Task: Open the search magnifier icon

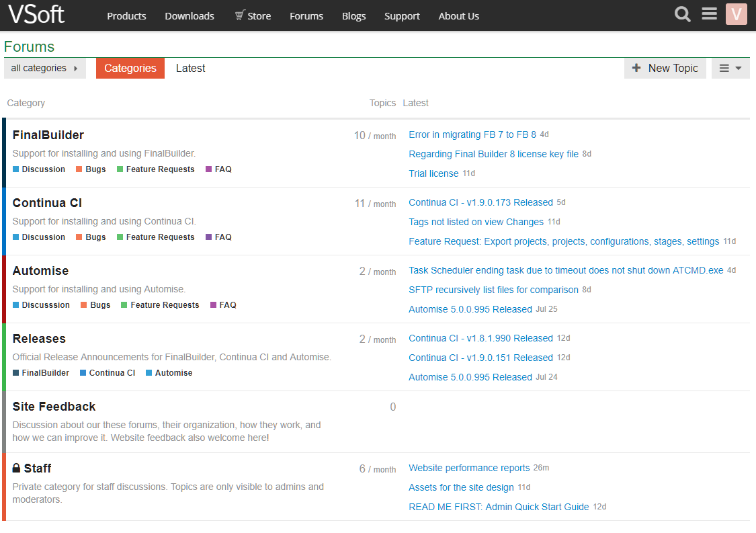Action: coord(682,14)
